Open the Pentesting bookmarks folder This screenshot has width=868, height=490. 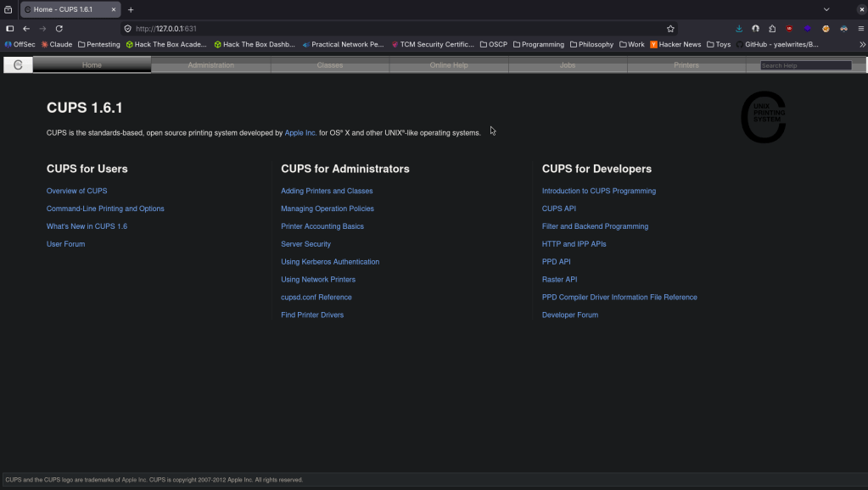pyautogui.click(x=99, y=44)
